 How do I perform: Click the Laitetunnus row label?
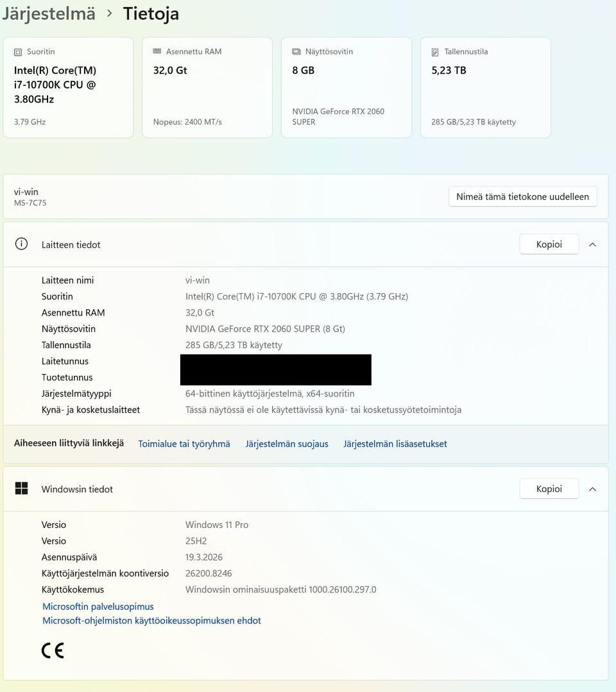coord(65,362)
